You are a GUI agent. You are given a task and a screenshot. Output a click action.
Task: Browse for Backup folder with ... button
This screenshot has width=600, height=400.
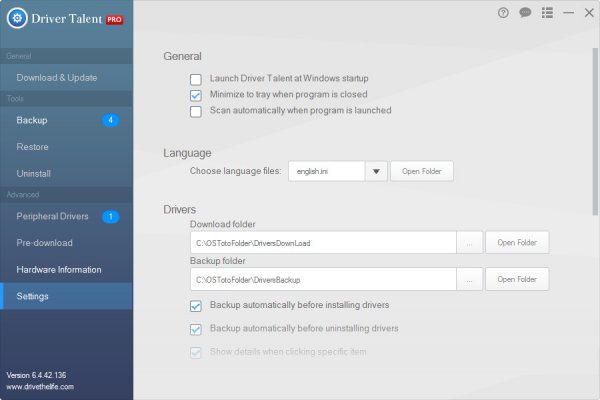pos(469,279)
